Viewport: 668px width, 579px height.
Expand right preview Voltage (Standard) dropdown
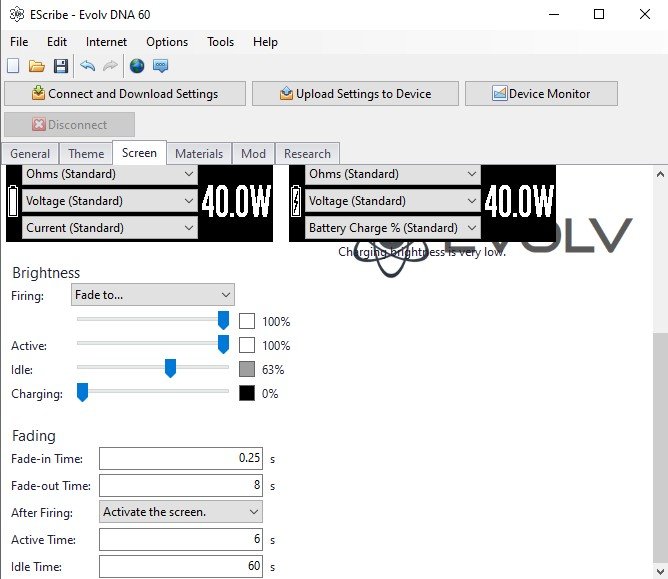tap(393, 201)
